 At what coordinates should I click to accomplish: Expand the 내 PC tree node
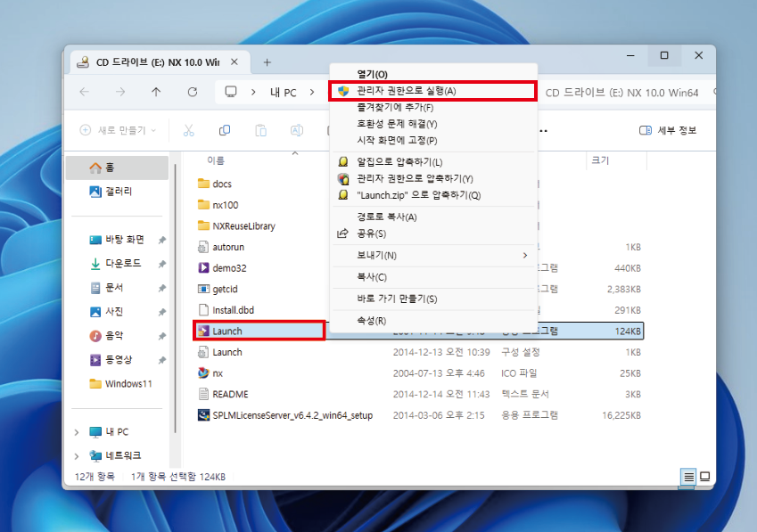pyautogui.click(x=77, y=432)
